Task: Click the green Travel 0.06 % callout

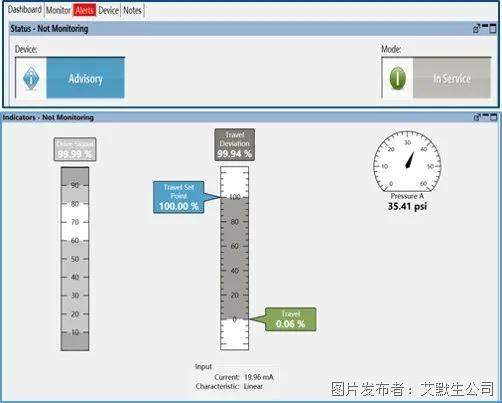Action: 291,319
